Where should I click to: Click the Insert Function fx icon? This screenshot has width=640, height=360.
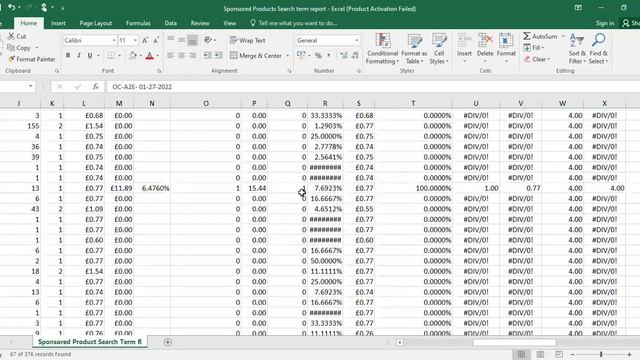pyautogui.click(x=95, y=87)
